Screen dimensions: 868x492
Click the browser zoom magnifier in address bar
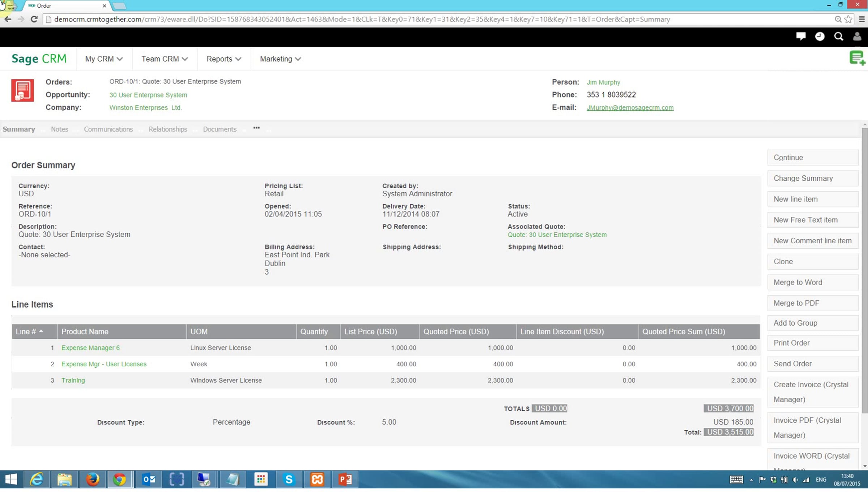(x=838, y=19)
